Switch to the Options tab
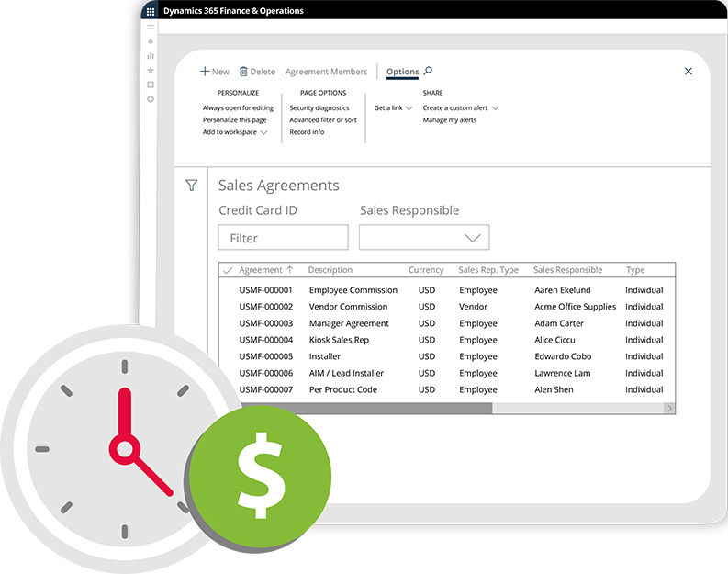The image size is (728, 574). click(402, 72)
